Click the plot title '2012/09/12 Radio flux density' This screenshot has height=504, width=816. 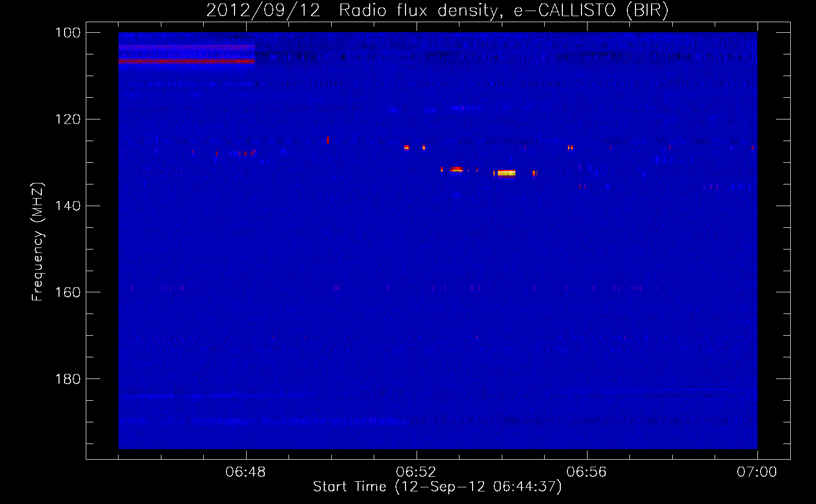(437, 11)
